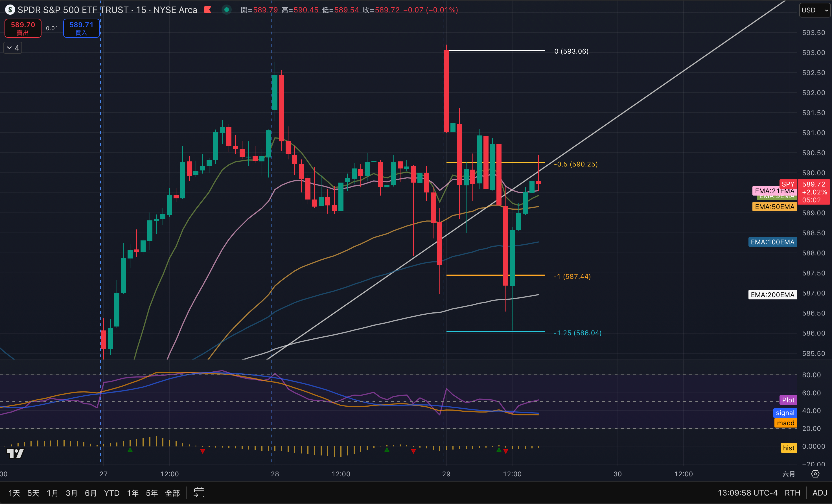Click the green up-triangle signal near 12:00 on 29
Image resolution: width=832 pixels, height=504 pixels.
click(499, 450)
